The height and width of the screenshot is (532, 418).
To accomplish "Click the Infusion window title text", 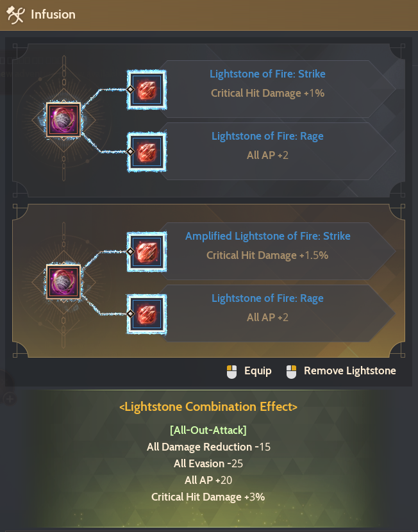I will pyautogui.click(x=53, y=15).
